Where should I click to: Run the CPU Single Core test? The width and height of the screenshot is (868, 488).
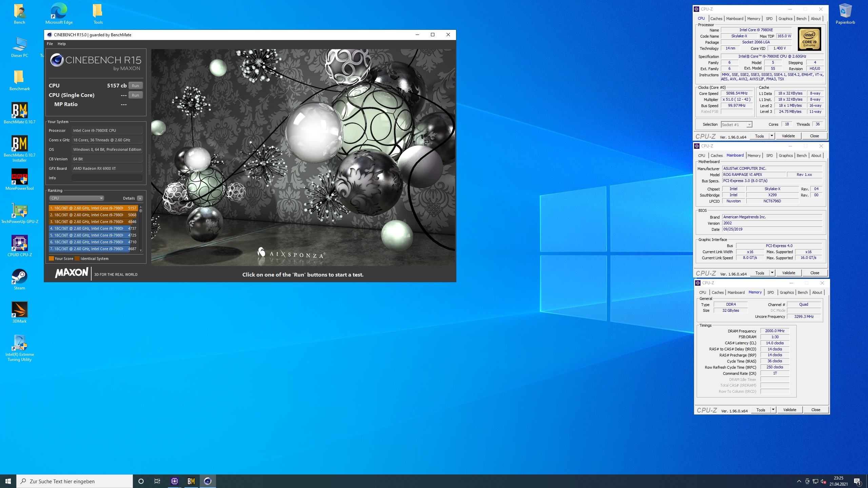136,95
